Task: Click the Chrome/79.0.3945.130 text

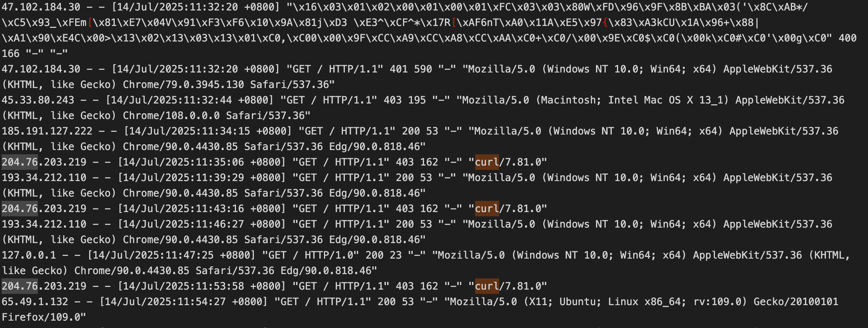Action: (x=184, y=85)
